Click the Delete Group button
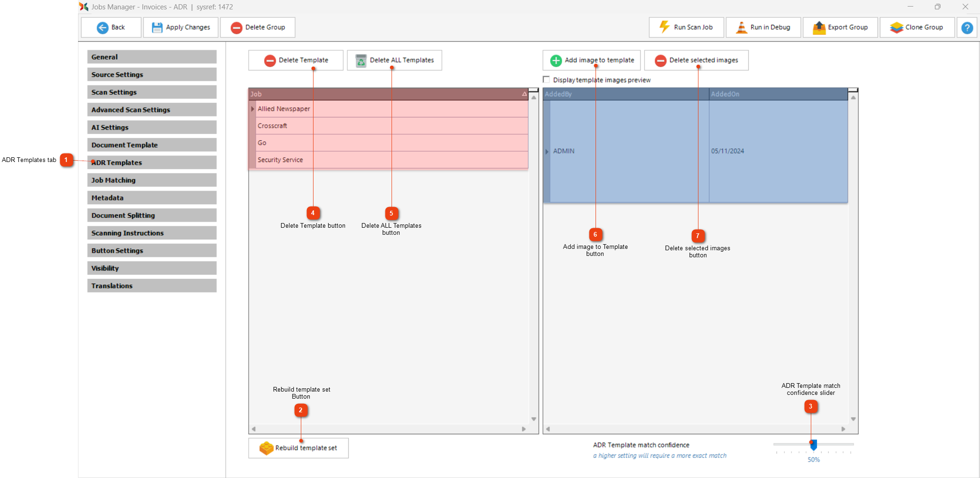980x478 pixels. click(x=258, y=27)
